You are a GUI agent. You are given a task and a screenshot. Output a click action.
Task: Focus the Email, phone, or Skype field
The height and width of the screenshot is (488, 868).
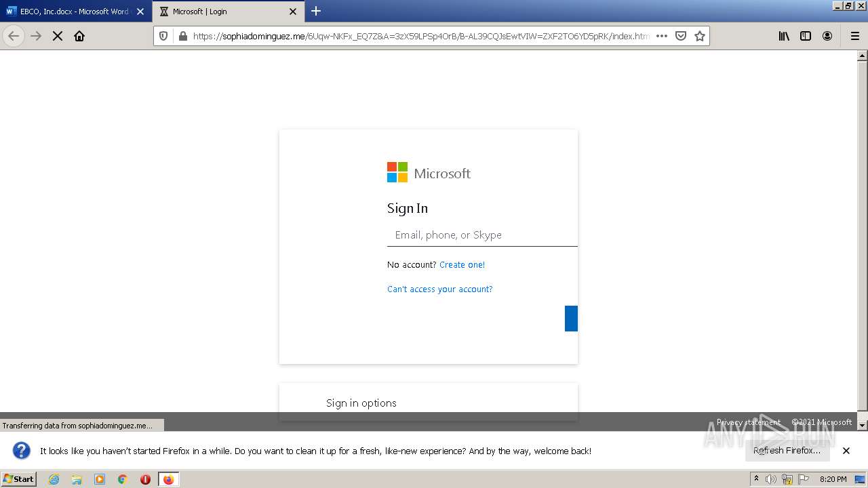[482, 235]
